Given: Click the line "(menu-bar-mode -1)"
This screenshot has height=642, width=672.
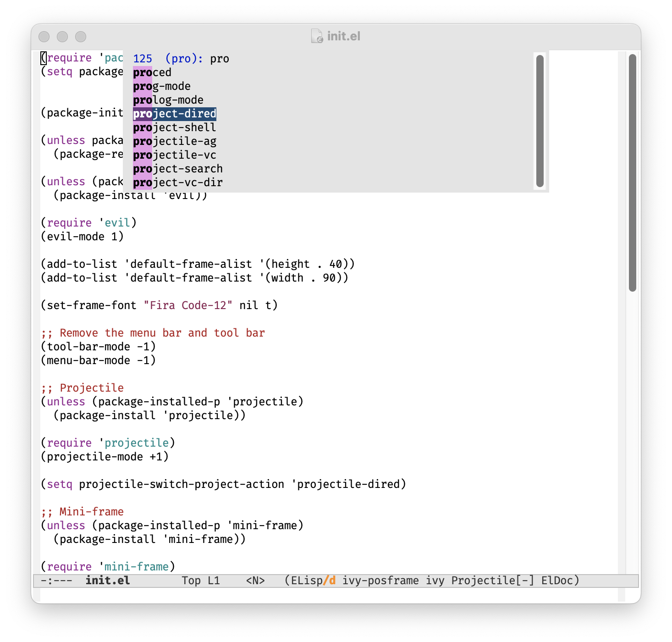Looking at the screenshot, I should point(98,360).
